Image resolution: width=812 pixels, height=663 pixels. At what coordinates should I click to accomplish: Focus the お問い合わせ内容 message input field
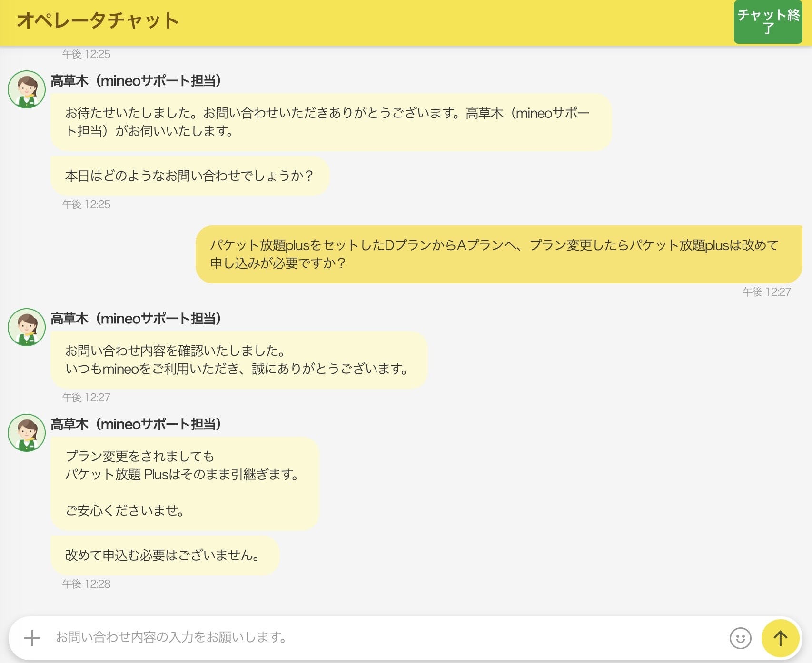coord(381,637)
